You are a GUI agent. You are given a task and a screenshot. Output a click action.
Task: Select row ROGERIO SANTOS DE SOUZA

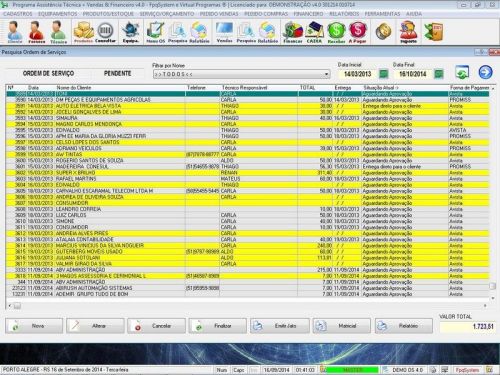(248, 160)
